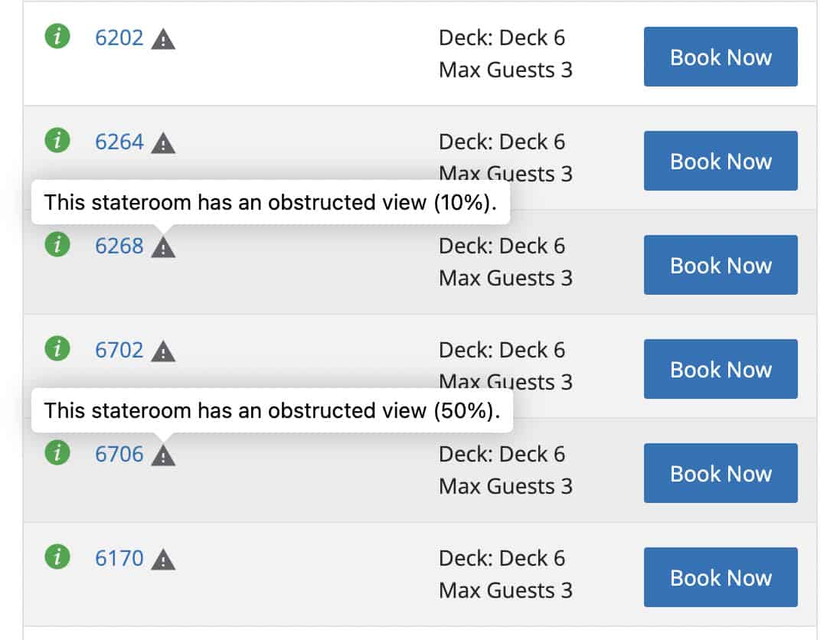This screenshot has width=840, height=640.
Task: Open stateroom 6170 link
Action: (x=119, y=558)
